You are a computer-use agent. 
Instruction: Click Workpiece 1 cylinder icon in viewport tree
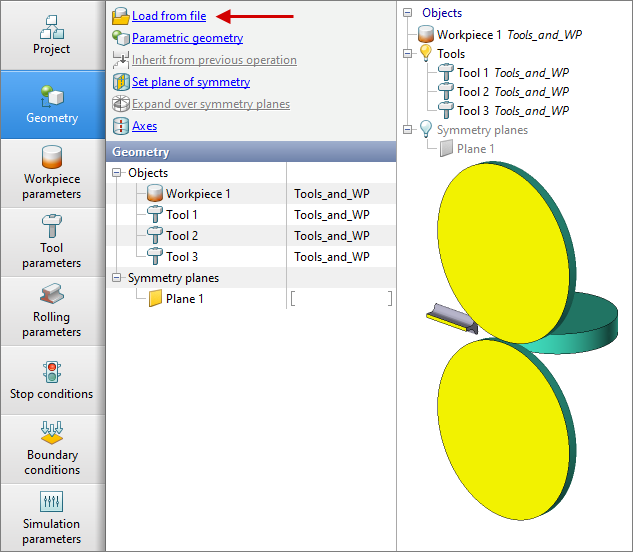click(x=426, y=35)
